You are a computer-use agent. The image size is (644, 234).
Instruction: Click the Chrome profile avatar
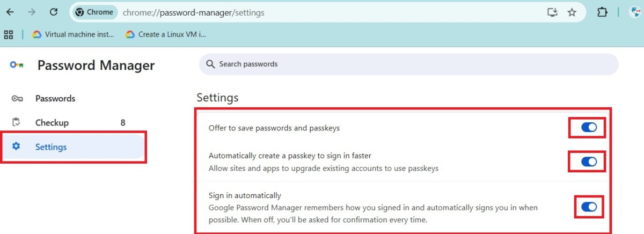point(635,12)
